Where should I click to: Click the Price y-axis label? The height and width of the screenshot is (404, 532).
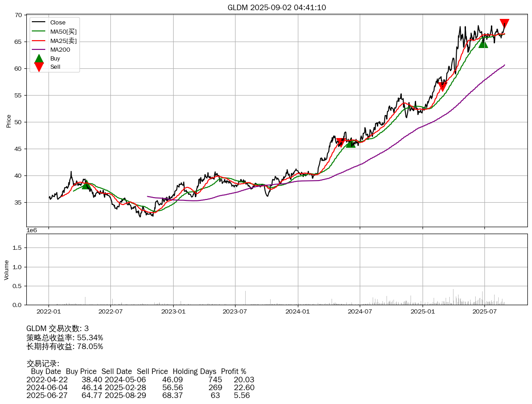8,121
